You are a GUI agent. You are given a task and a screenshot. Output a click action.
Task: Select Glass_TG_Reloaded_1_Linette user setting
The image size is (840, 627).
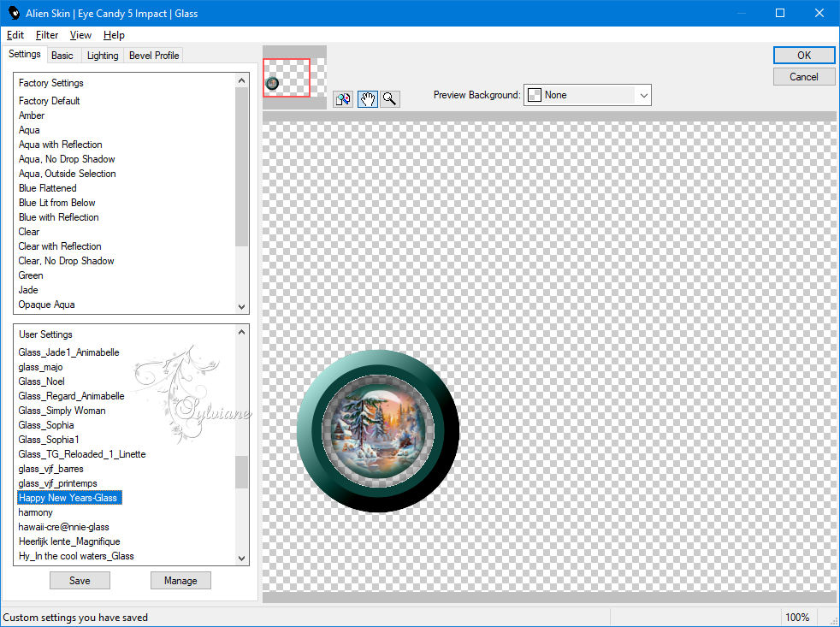click(82, 454)
